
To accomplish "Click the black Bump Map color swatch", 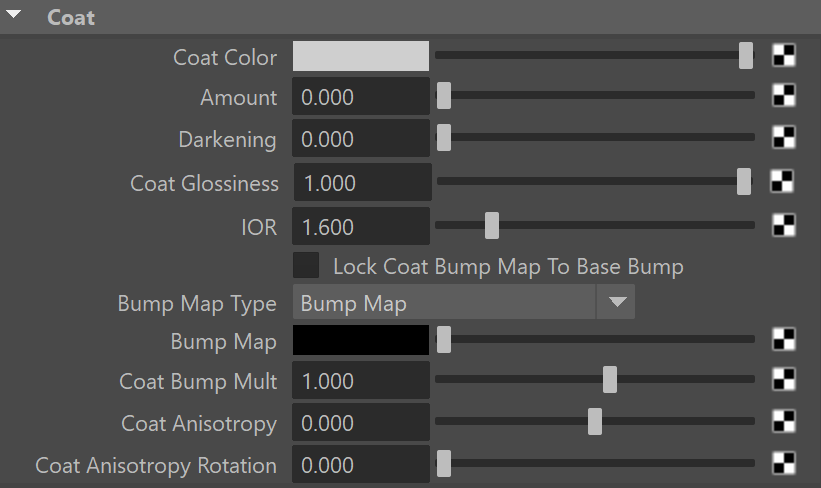I will point(361,340).
